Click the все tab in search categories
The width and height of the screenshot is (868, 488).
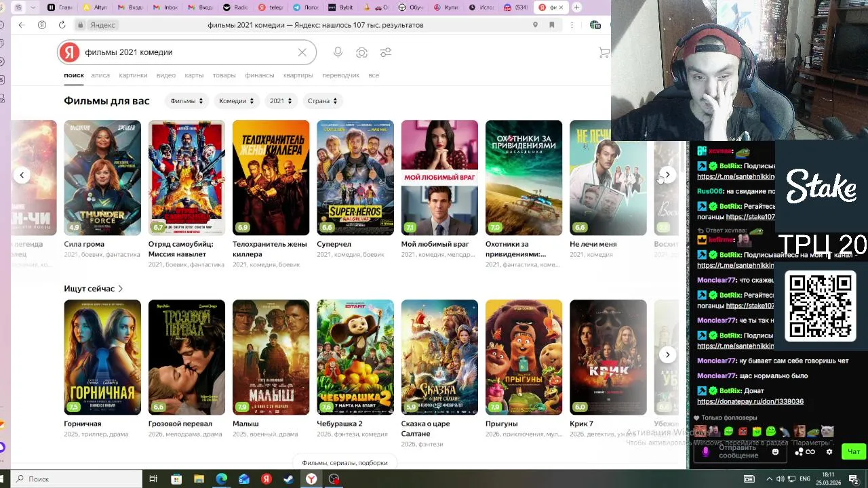click(374, 75)
